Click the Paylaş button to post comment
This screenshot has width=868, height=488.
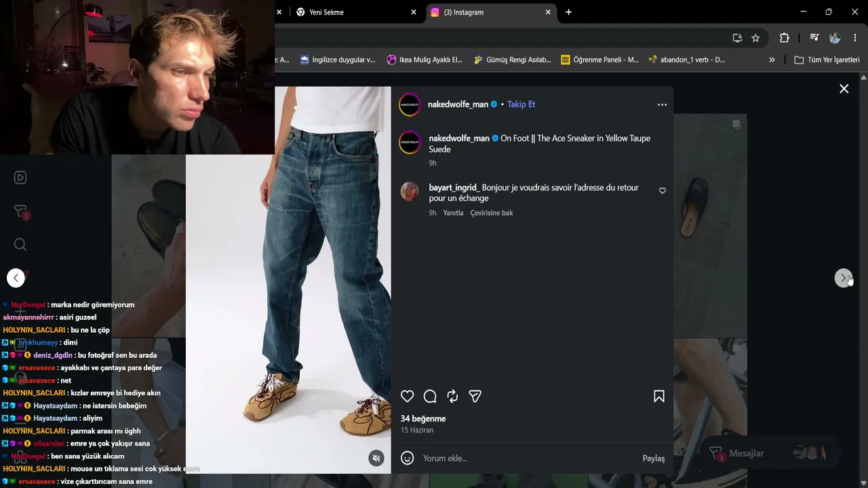coord(654,458)
